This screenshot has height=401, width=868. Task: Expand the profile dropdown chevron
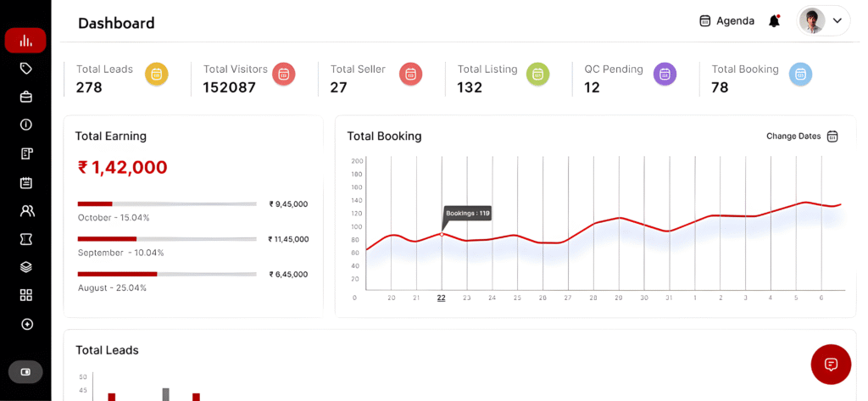837,21
